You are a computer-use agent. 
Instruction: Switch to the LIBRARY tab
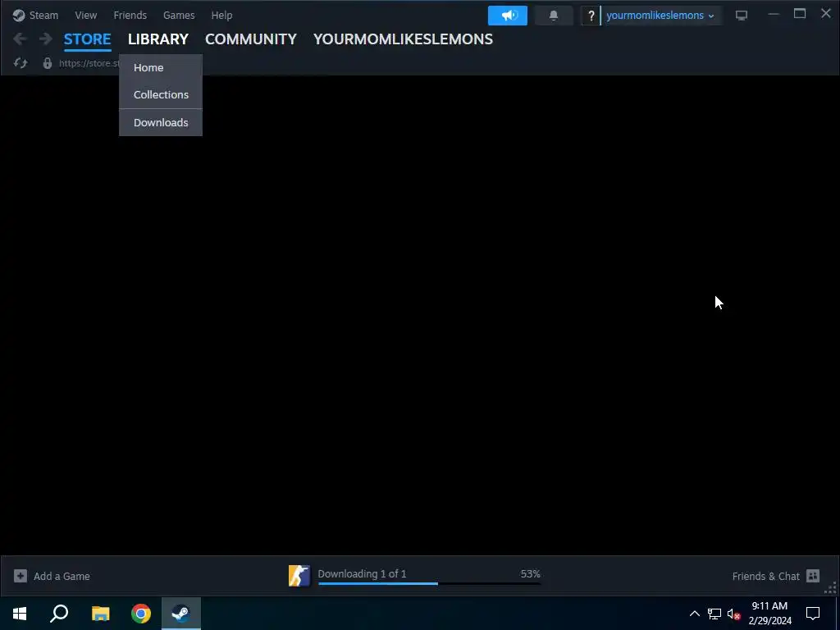[158, 39]
